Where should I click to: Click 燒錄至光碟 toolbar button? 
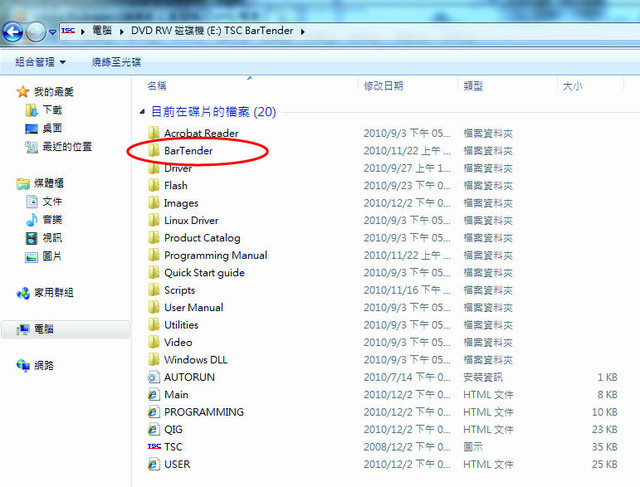coord(116,62)
